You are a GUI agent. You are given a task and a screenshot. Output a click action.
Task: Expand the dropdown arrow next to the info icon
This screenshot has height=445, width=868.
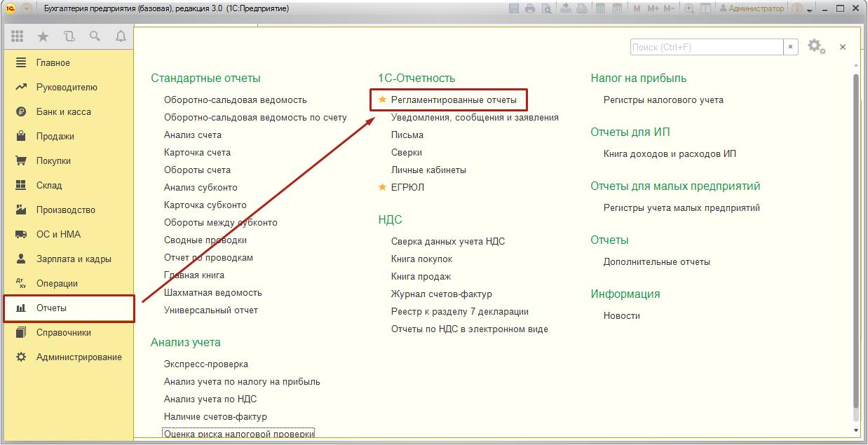pos(809,10)
